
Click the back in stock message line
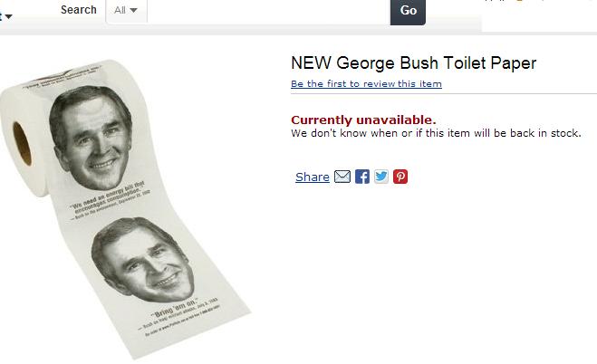click(x=436, y=133)
